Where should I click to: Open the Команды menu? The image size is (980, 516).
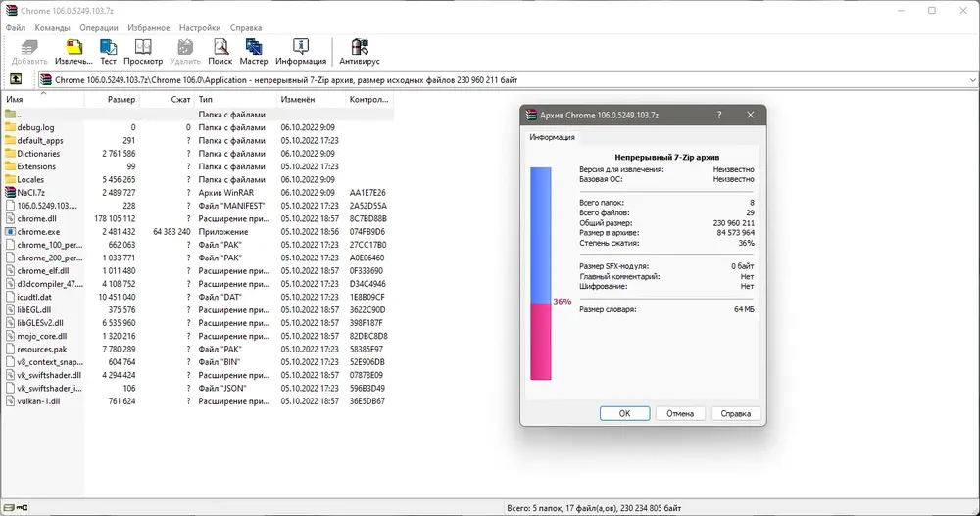click(53, 27)
